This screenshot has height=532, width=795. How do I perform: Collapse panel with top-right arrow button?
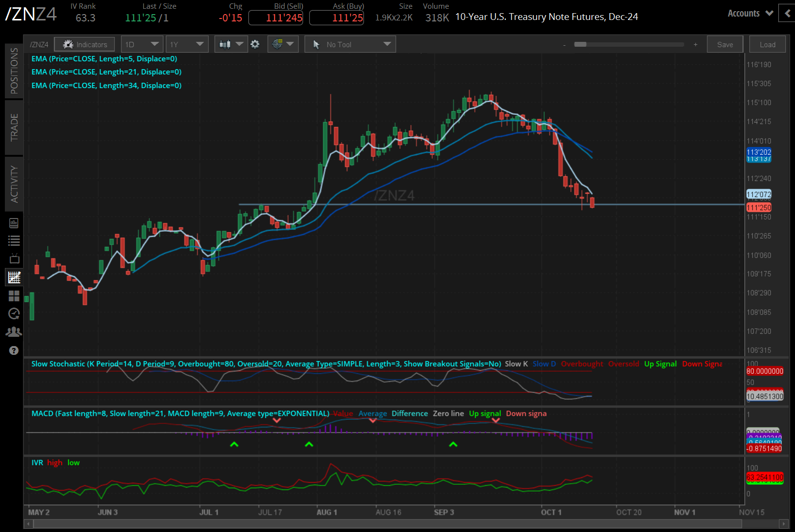click(x=787, y=13)
